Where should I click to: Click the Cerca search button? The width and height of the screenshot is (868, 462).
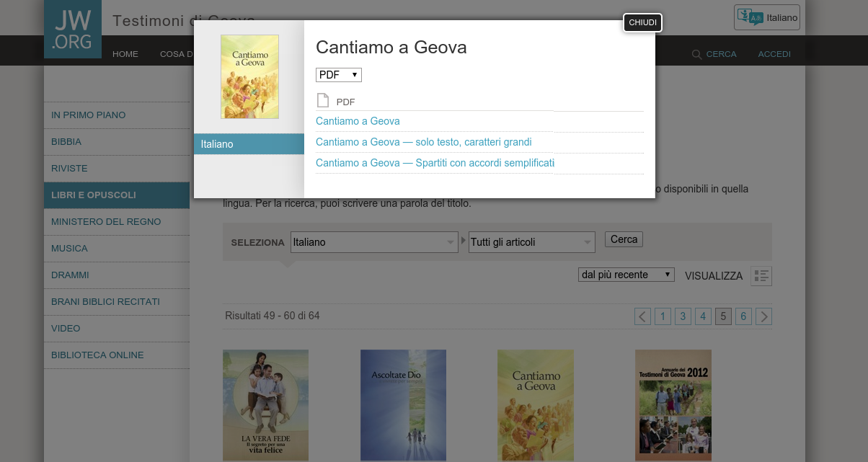(624, 239)
